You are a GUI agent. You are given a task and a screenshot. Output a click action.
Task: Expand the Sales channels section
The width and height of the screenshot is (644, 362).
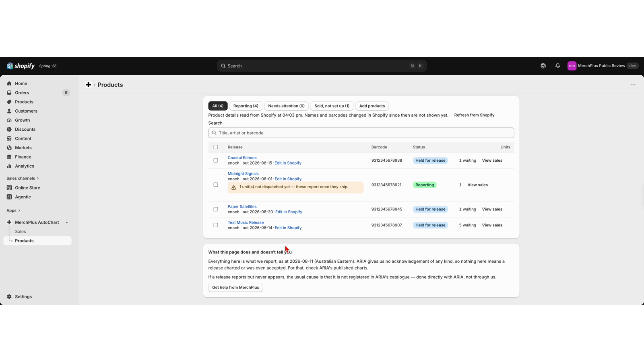tap(23, 179)
